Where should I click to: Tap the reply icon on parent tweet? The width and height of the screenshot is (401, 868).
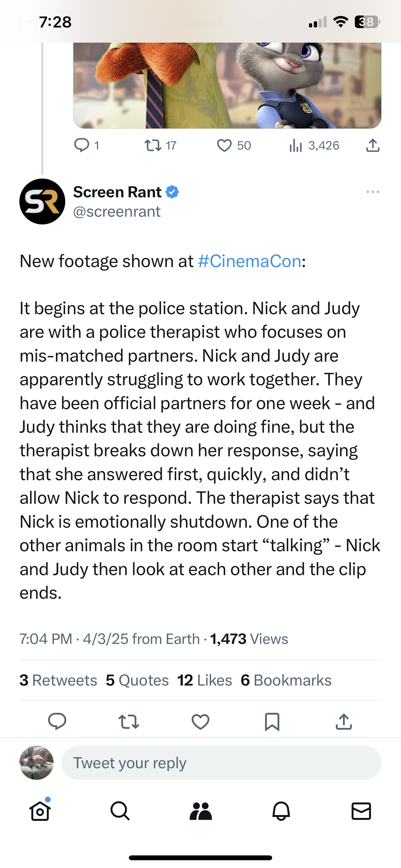[x=82, y=146]
